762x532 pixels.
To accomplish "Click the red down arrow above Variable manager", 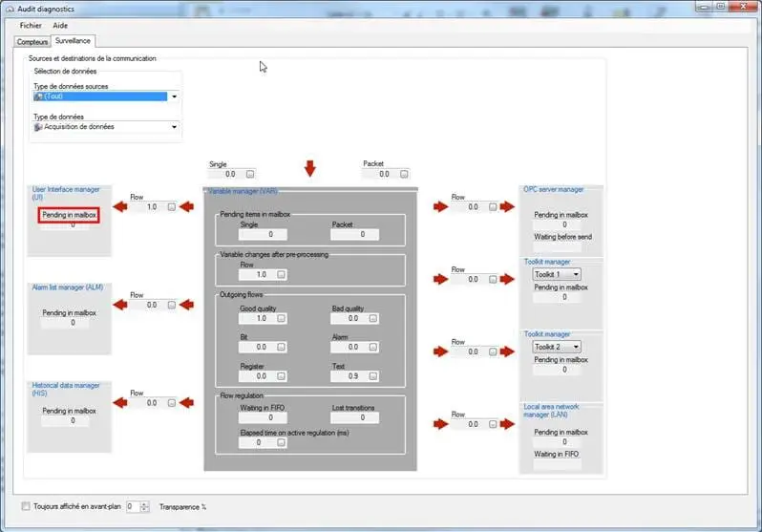I will coord(309,169).
